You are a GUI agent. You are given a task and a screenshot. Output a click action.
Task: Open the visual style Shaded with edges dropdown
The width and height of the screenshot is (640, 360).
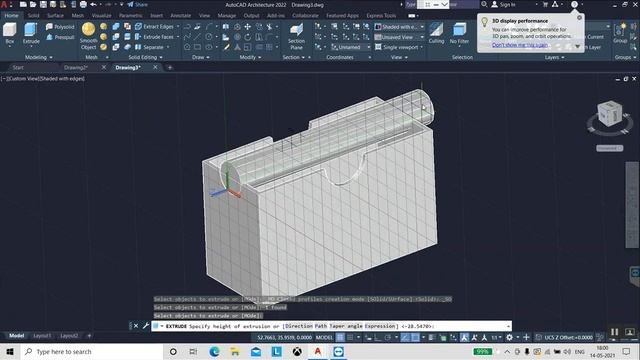coord(399,27)
